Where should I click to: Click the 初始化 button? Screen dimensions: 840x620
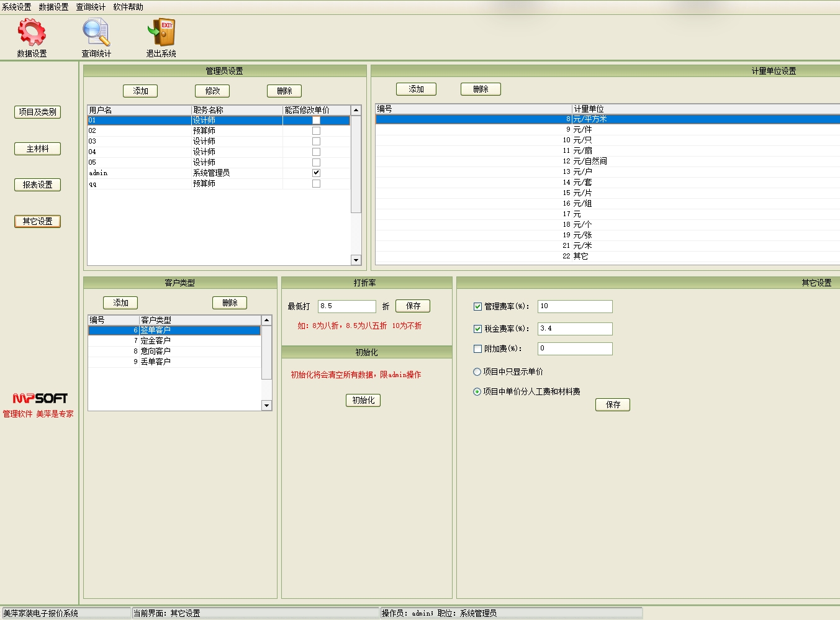[x=363, y=401]
